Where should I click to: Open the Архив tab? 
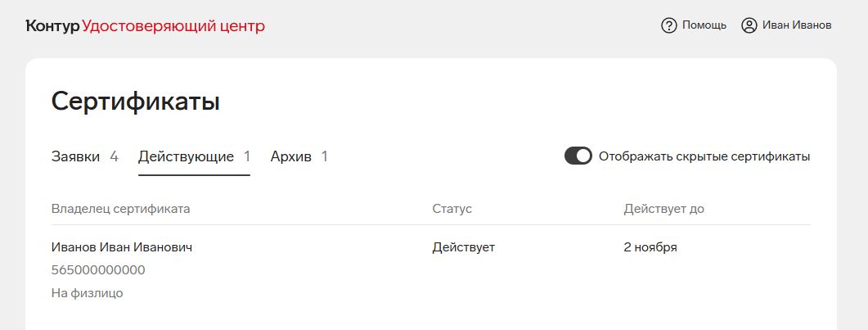tap(299, 156)
